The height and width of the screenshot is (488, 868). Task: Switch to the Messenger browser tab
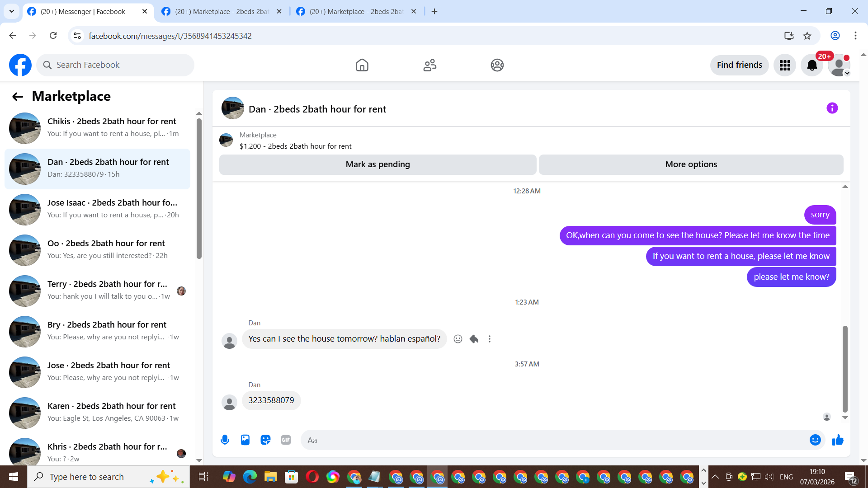(x=87, y=12)
